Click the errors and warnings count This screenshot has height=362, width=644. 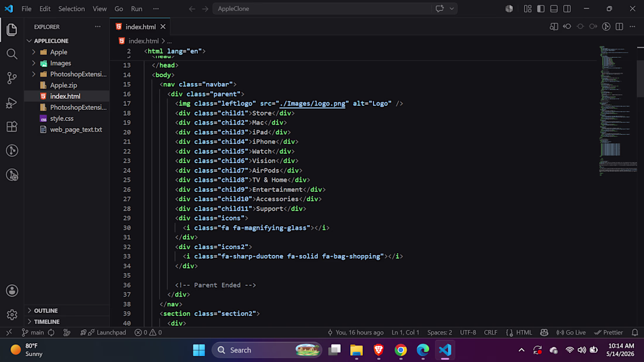[x=148, y=332]
